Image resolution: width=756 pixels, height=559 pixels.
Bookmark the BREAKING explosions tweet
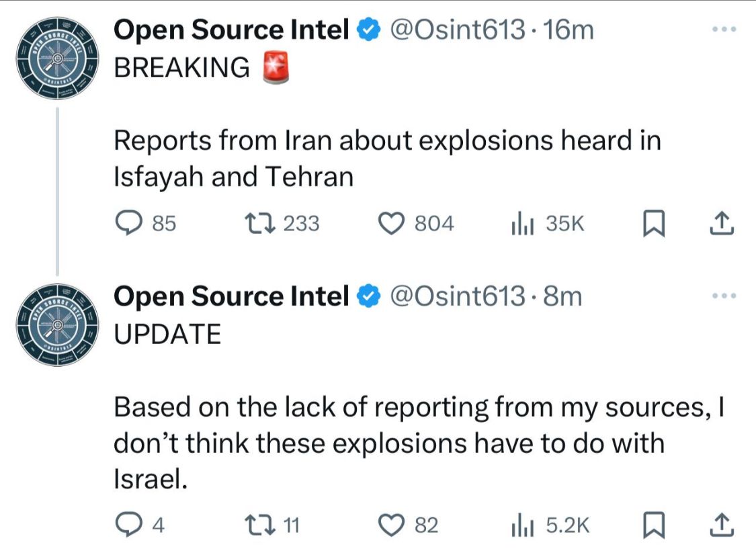click(653, 223)
